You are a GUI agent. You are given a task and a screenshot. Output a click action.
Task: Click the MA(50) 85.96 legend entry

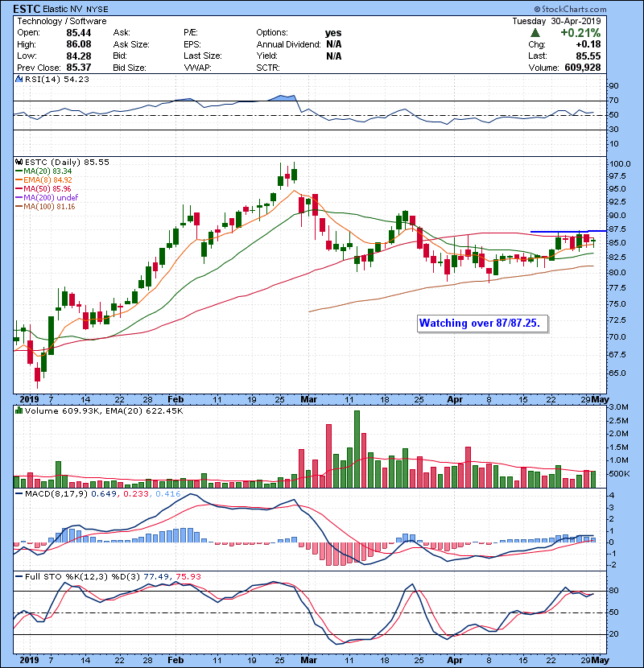43,188
